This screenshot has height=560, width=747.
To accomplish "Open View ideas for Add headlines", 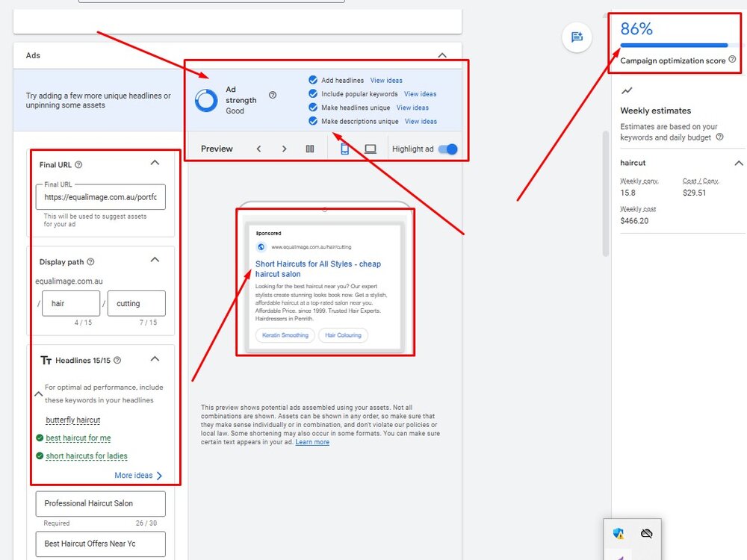I will (x=386, y=81).
